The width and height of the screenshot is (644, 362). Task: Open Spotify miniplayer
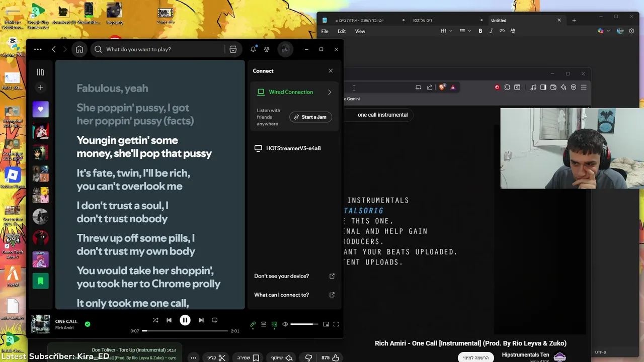point(326,324)
